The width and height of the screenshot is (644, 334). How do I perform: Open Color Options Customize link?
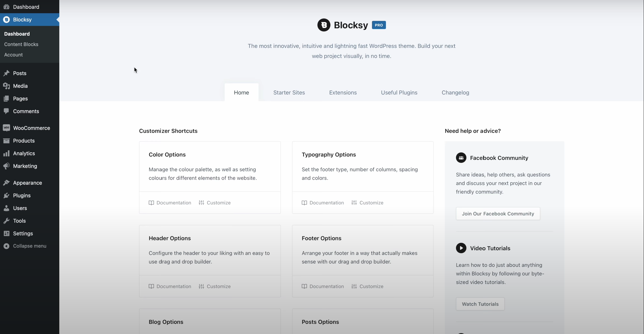(215, 203)
